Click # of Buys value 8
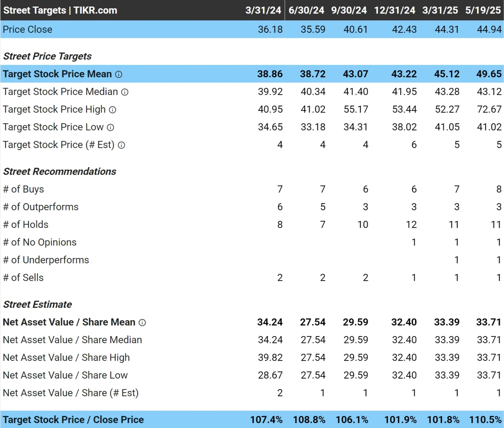Screen dimensions: 504x428 [499, 189]
